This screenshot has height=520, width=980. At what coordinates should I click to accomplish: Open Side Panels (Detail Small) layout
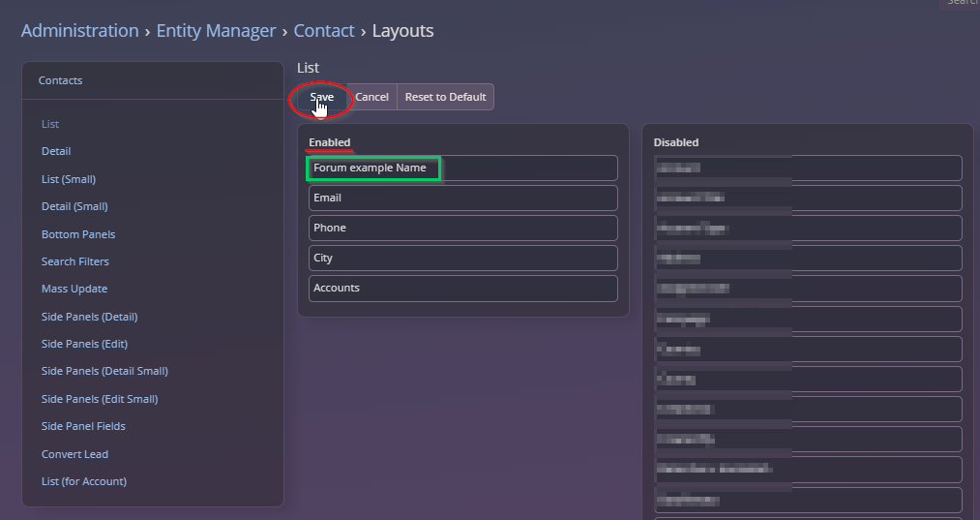coord(104,371)
